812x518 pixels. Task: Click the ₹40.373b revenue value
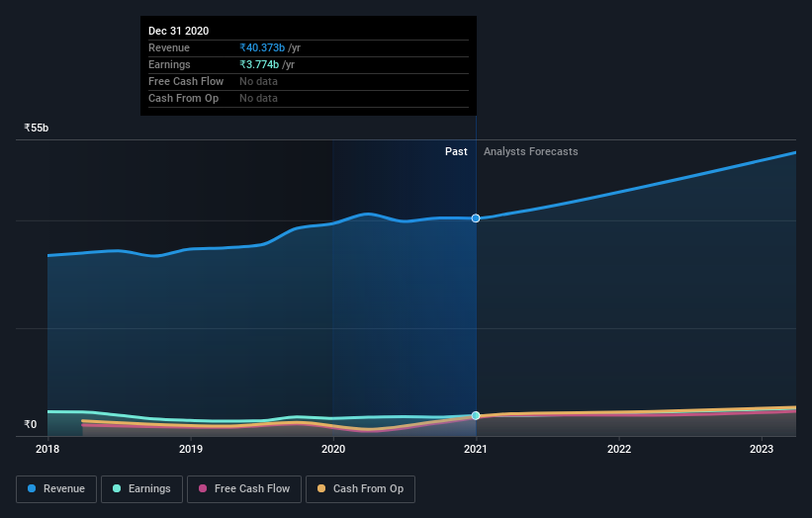point(262,47)
